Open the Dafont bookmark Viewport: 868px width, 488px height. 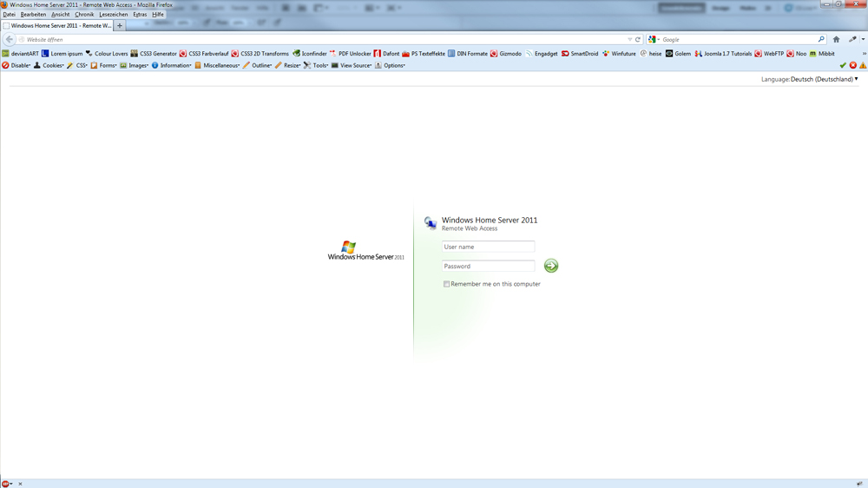(386, 54)
